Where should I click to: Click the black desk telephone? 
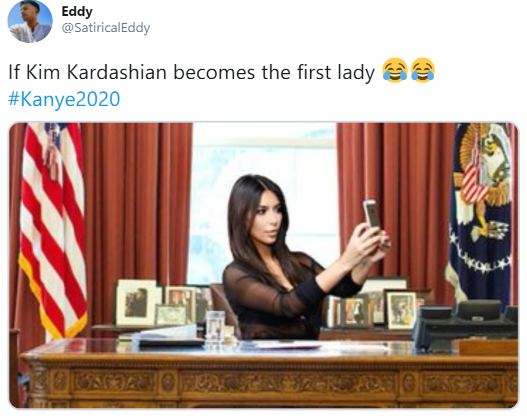coord(466,325)
